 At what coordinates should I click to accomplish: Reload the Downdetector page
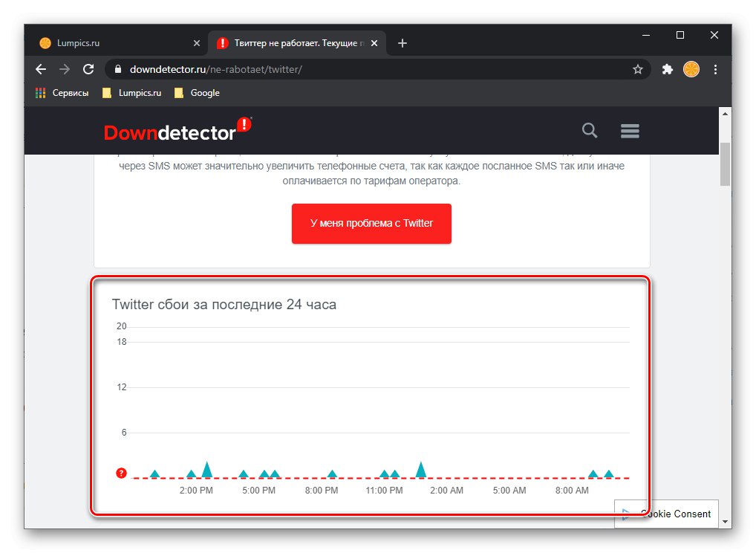[x=88, y=69]
